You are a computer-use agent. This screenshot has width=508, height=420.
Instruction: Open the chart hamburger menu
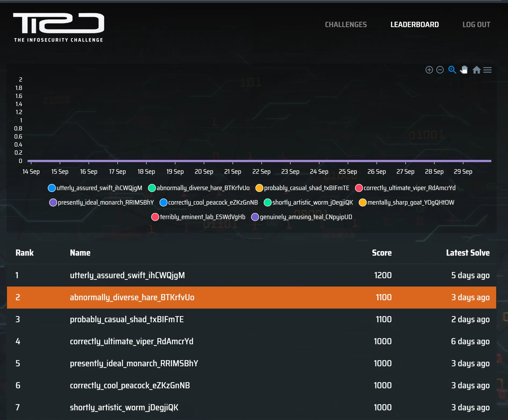click(487, 70)
